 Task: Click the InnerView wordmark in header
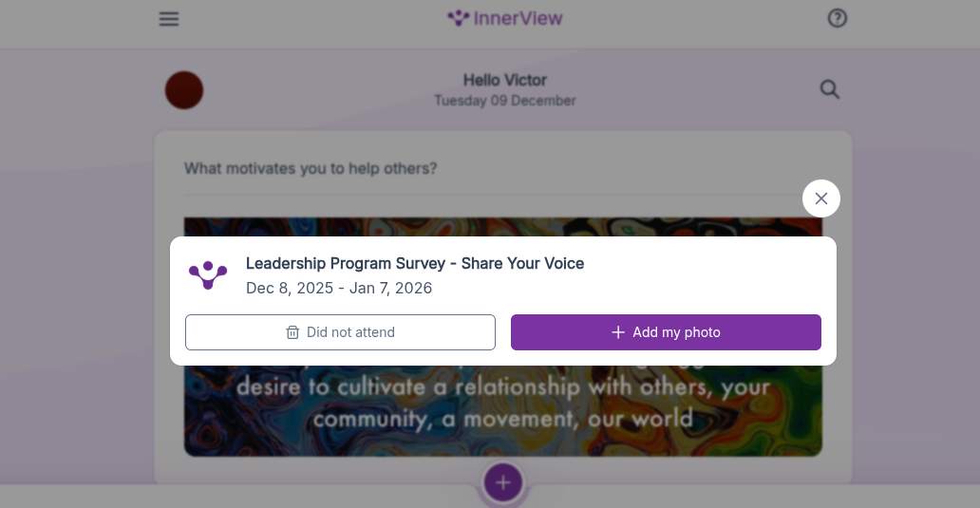(518, 18)
